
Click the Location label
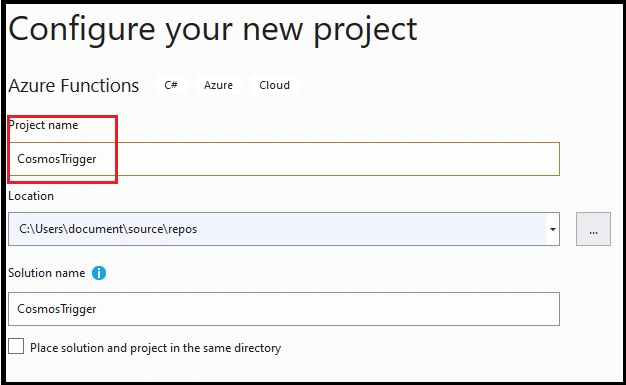[x=31, y=196]
